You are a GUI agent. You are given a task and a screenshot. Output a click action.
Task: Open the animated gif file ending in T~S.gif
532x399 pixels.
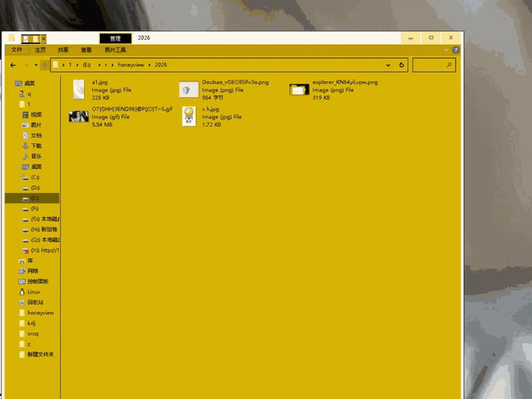point(78,115)
